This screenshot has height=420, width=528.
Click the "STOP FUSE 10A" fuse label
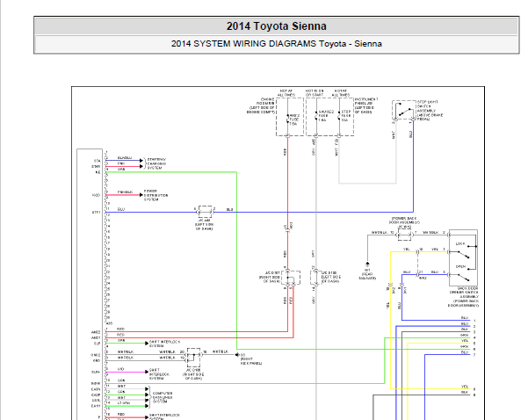pos(346,115)
